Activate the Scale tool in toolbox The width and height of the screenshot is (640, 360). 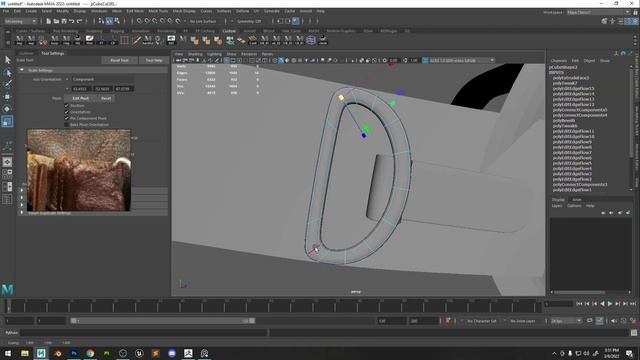7,121
